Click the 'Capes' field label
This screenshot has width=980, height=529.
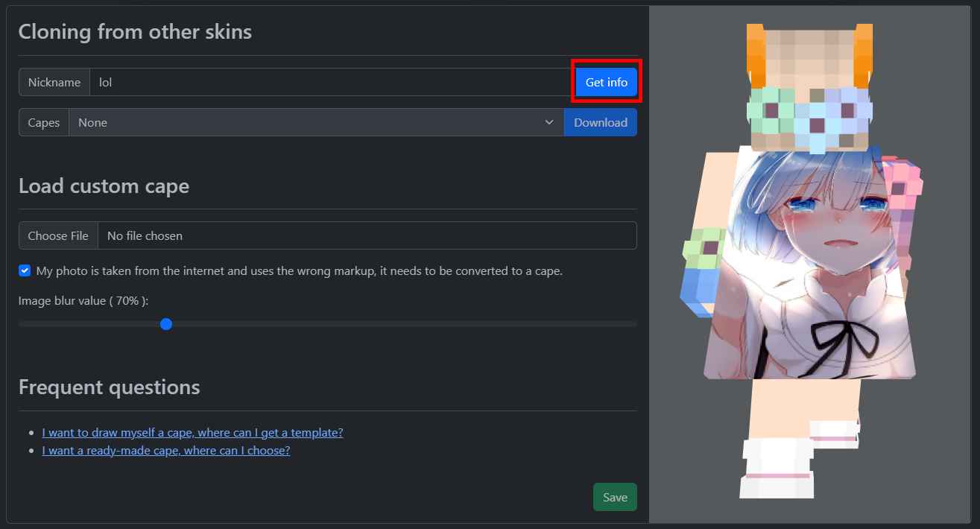tap(44, 122)
